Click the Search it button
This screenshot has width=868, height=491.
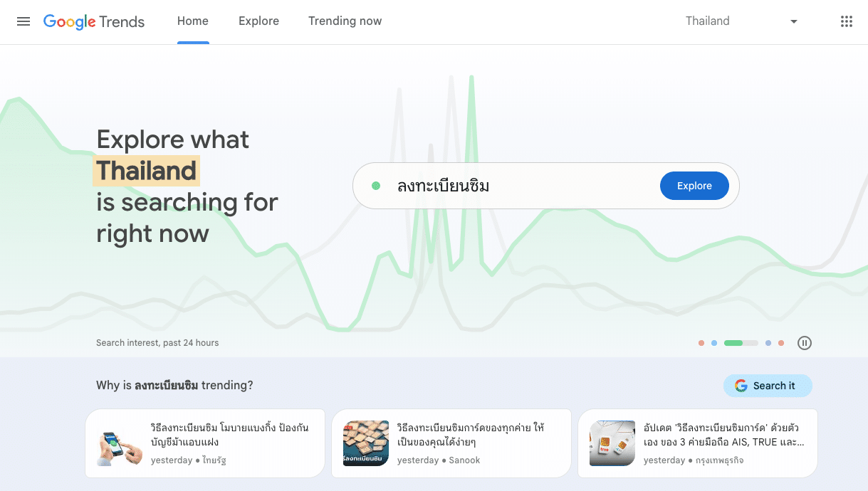tap(768, 386)
